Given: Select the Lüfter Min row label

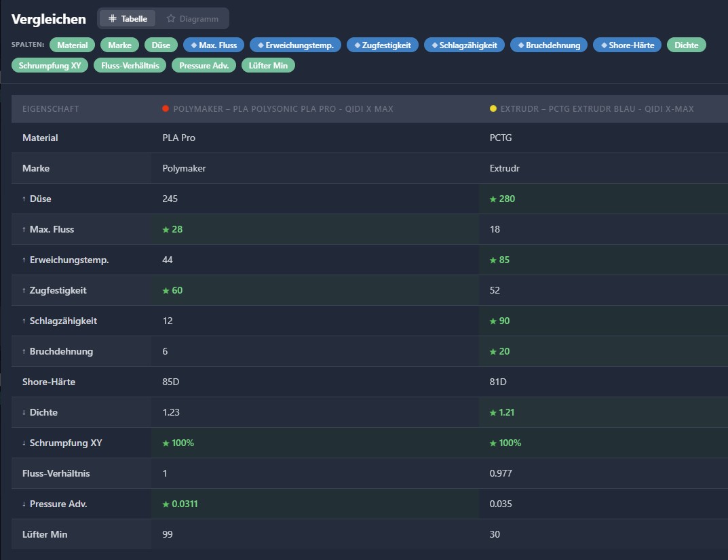Looking at the screenshot, I should (45, 534).
